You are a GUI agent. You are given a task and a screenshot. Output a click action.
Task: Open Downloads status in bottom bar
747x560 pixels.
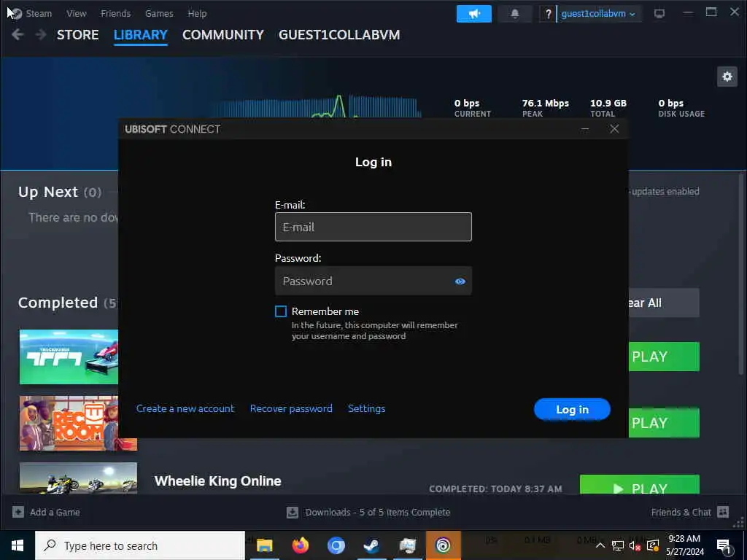pyautogui.click(x=377, y=513)
